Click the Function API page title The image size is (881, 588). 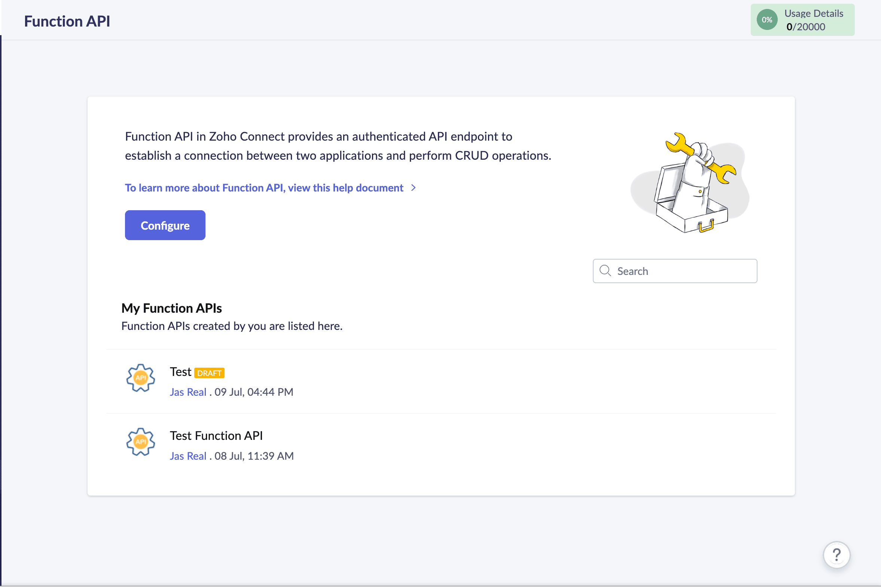coord(67,21)
